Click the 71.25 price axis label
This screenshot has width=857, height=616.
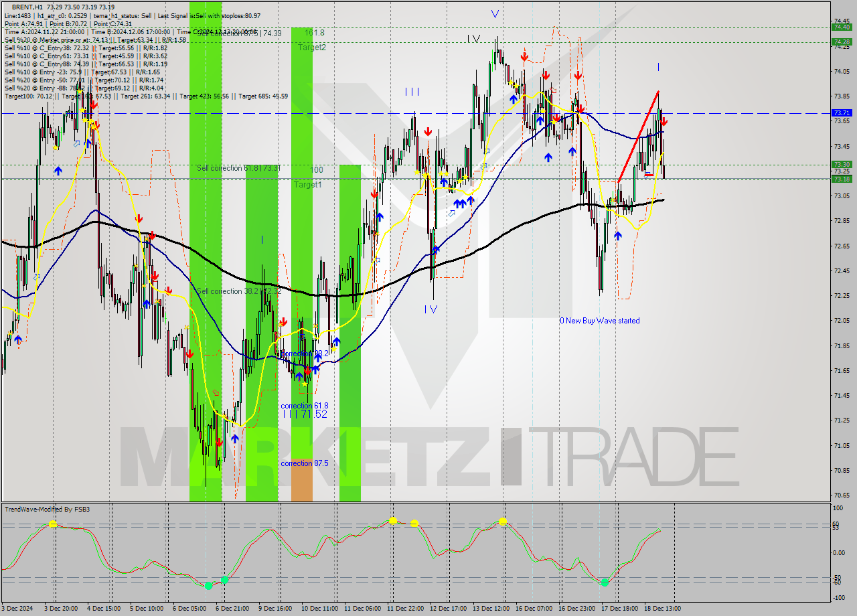[x=842, y=420]
